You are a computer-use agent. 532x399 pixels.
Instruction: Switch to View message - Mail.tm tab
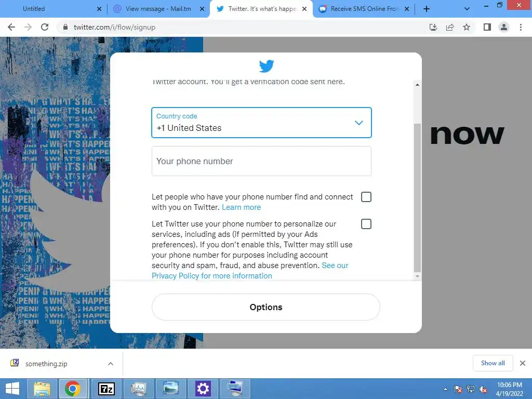158,9
